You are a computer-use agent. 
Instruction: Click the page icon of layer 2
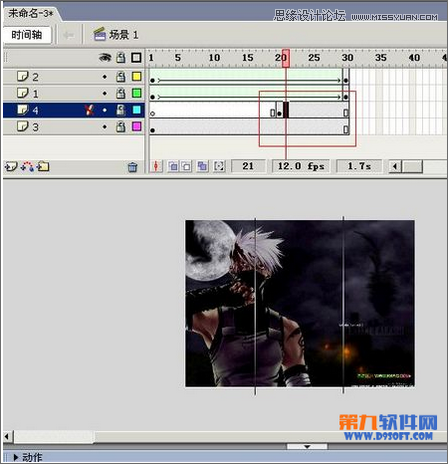23,76
